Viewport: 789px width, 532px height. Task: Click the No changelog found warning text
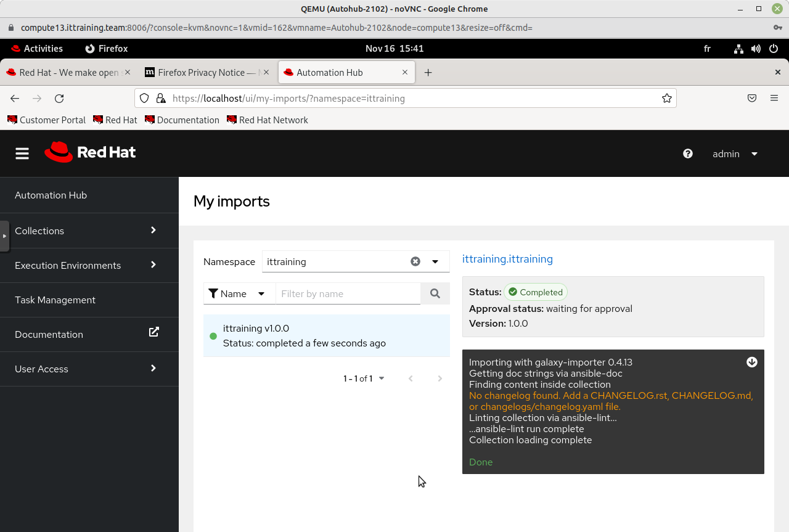tap(611, 401)
